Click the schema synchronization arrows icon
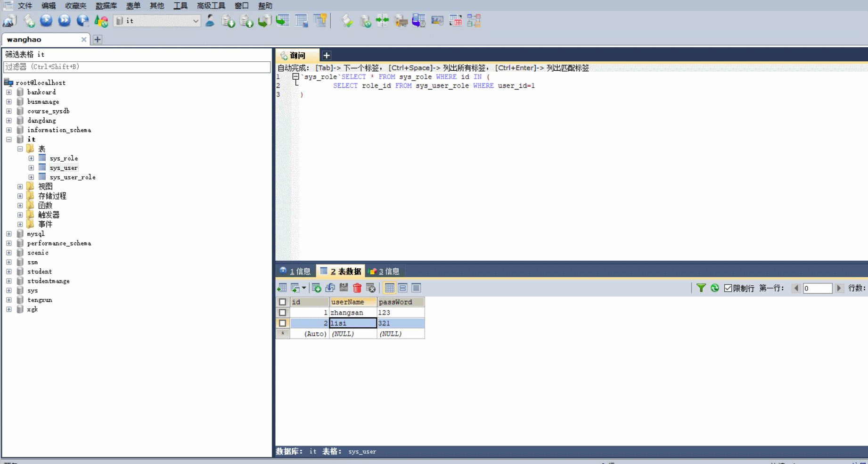This screenshot has height=464, width=868. [x=382, y=21]
